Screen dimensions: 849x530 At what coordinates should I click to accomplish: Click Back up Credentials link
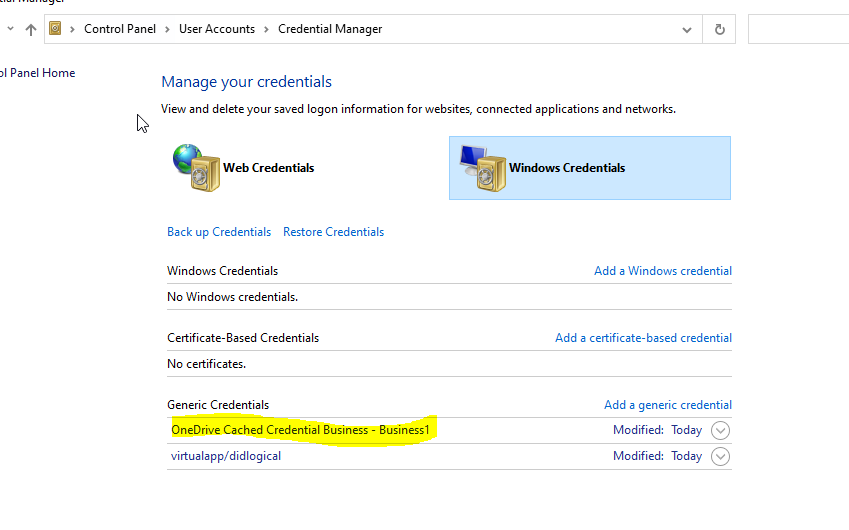coord(219,232)
